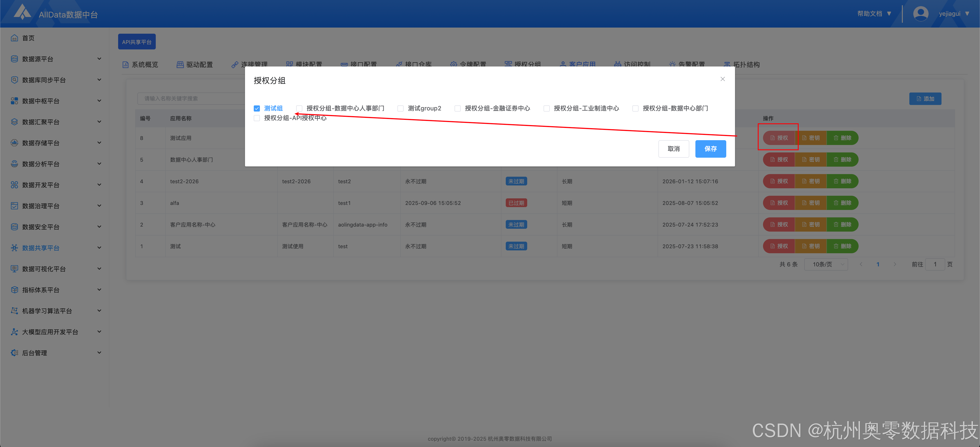980x447 pixels.
Task: Click the home icon in sidebar
Action: click(x=14, y=38)
